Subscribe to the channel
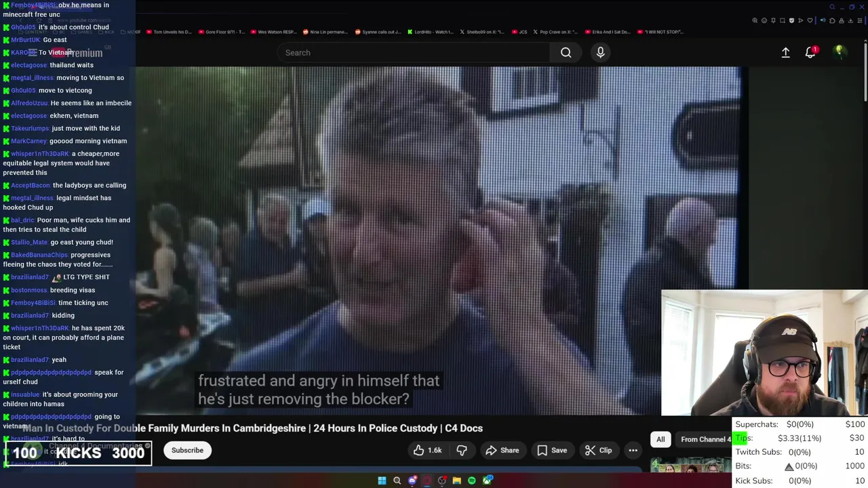 click(187, 450)
